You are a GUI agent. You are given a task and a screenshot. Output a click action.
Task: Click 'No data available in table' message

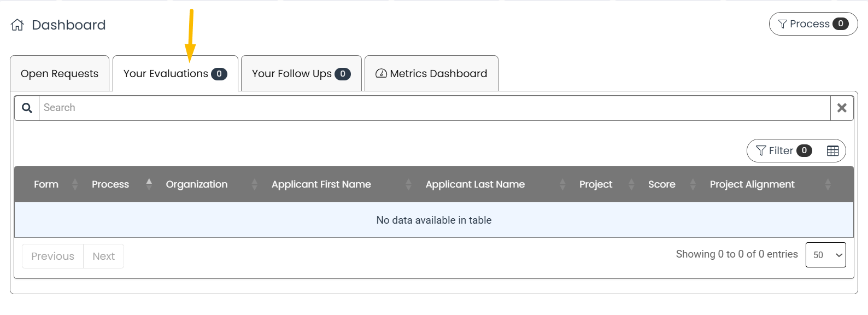[x=434, y=220]
